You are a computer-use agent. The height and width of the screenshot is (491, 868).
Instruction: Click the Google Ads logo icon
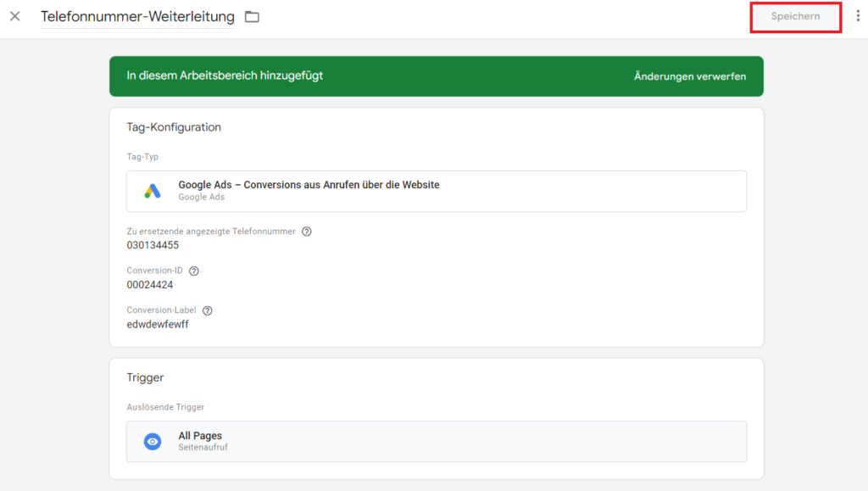coord(153,191)
